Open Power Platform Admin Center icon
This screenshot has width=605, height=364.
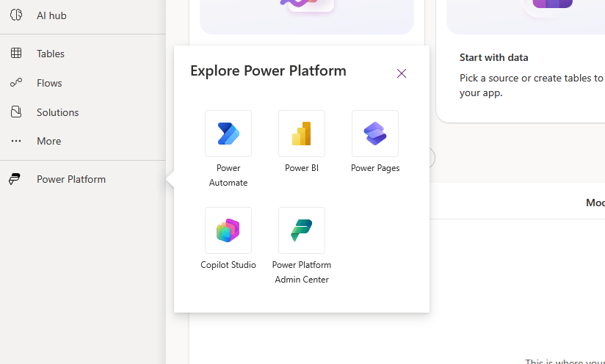pyautogui.click(x=302, y=230)
